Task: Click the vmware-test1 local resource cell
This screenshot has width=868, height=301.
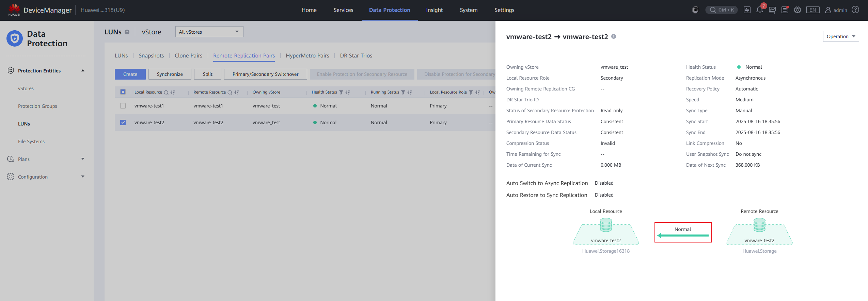Action: click(149, 106)
